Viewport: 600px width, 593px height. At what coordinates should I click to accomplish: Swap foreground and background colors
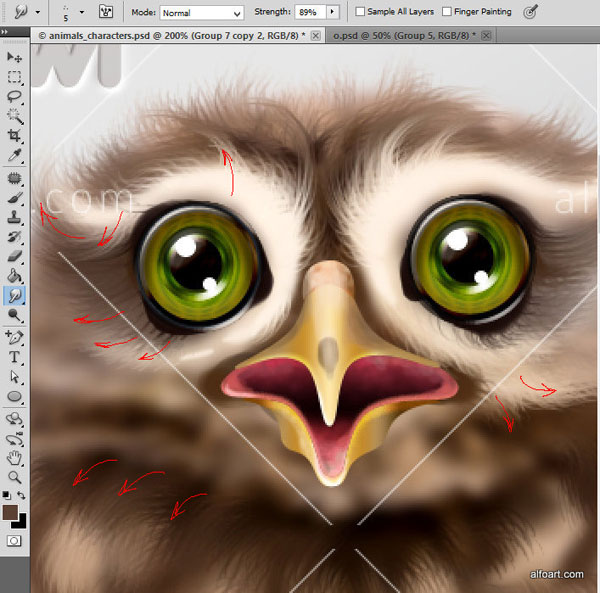21,495
